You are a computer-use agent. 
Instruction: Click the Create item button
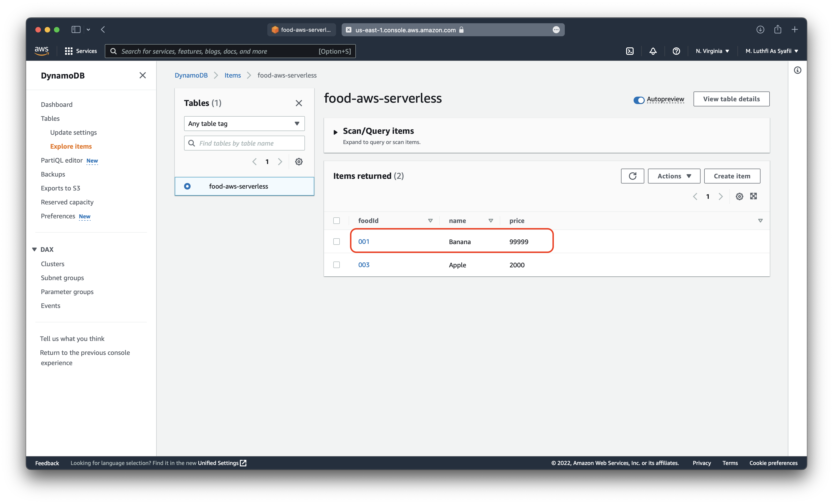tap(732, 176)
